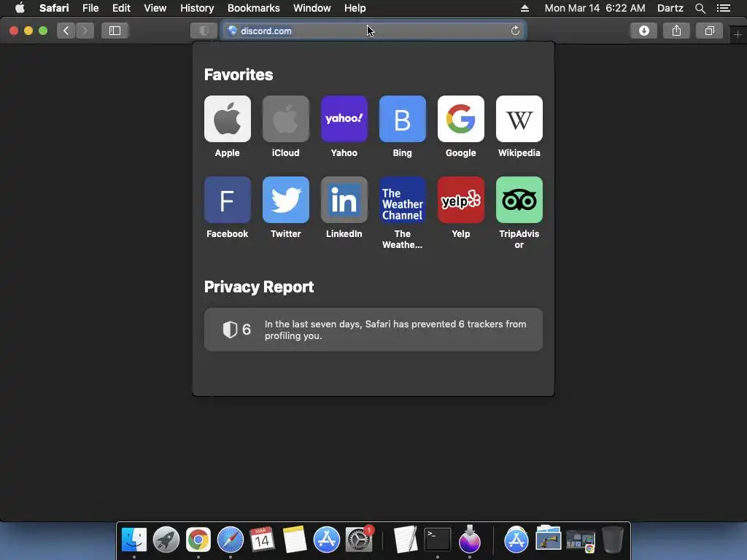Viewport: 747px width, 560px height.
Task: Click the Share button in toolbar
Action: 676,31
